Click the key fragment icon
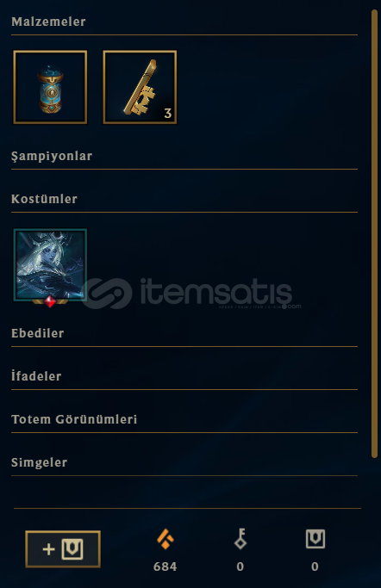Screen dimensions: 381x588 (240, 539)
